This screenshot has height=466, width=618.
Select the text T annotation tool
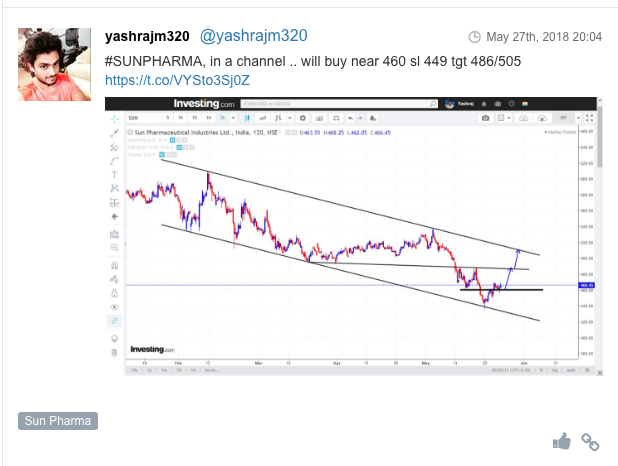pos(114,175)
